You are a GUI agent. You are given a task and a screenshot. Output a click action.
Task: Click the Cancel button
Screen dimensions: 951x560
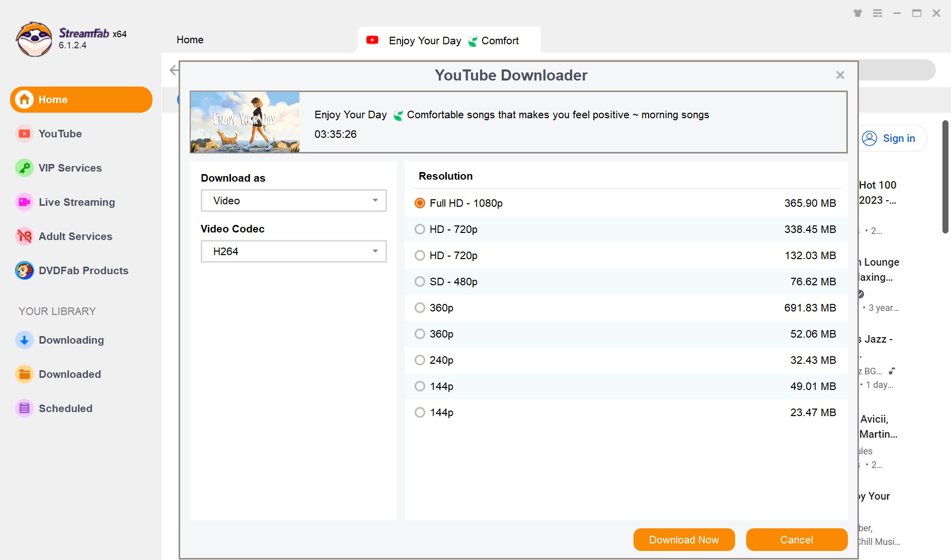coord(797,540)
